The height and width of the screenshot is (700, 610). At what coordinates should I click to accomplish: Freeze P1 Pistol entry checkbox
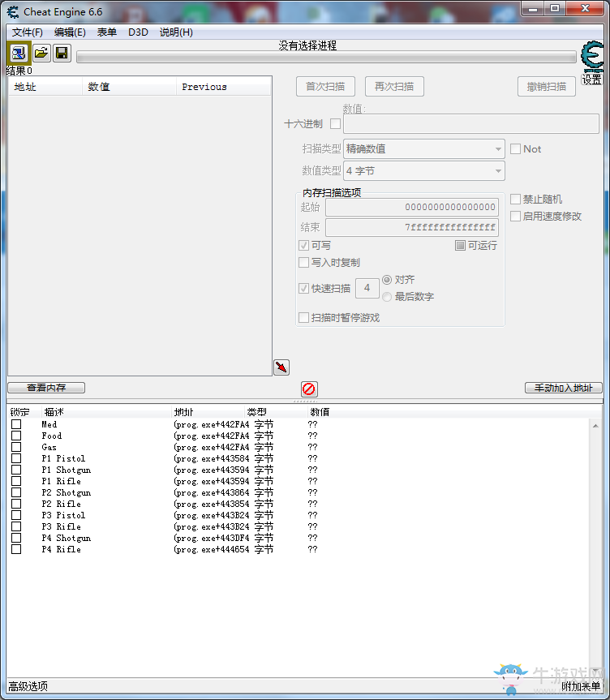16,458
